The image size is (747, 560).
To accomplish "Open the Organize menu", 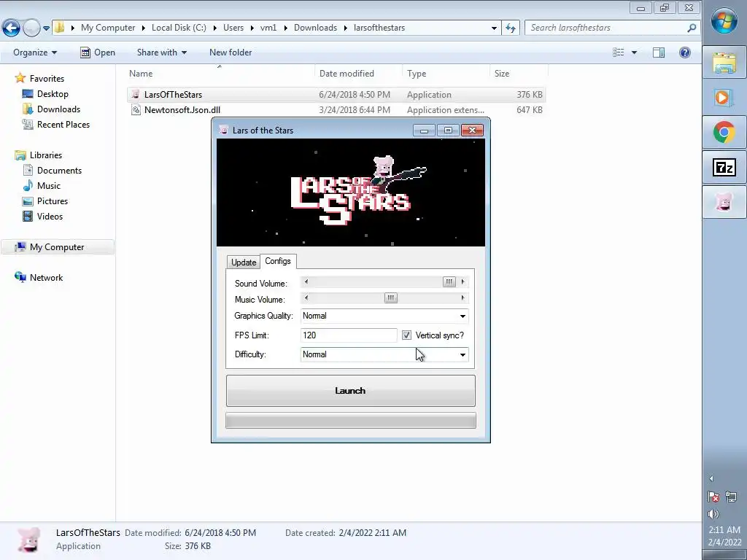I will coord(35,52).
